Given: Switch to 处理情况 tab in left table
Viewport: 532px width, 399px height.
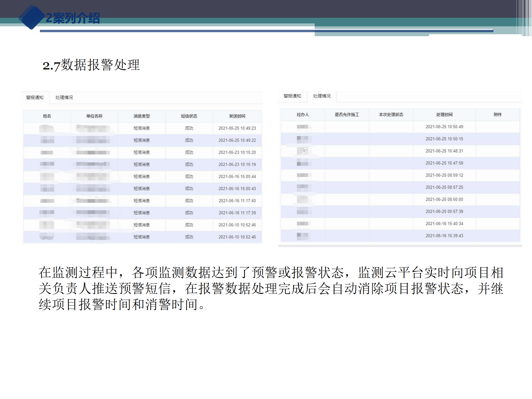Looking at the screenshot, I should point(64,98).
